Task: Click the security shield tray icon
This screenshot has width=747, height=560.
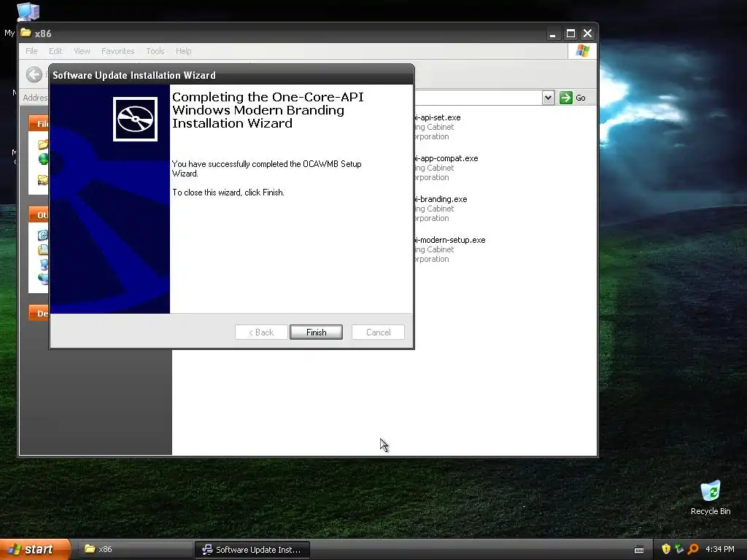Action: click(x=666, y=549)
